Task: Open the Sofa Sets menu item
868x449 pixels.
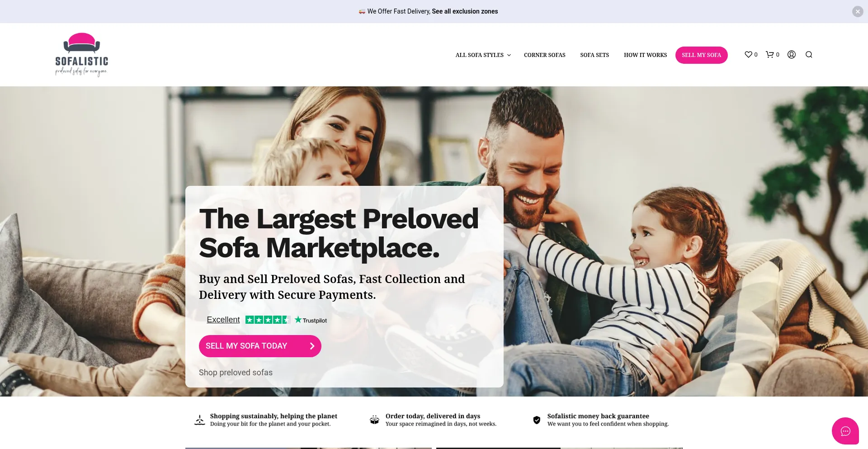Action: pos(594,55)
